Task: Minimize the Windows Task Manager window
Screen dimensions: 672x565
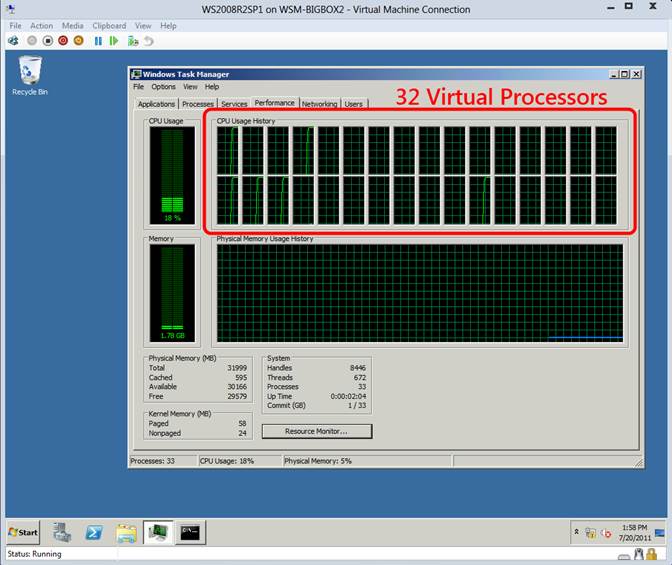Action: pyautogui.click(x=614, y=74)
